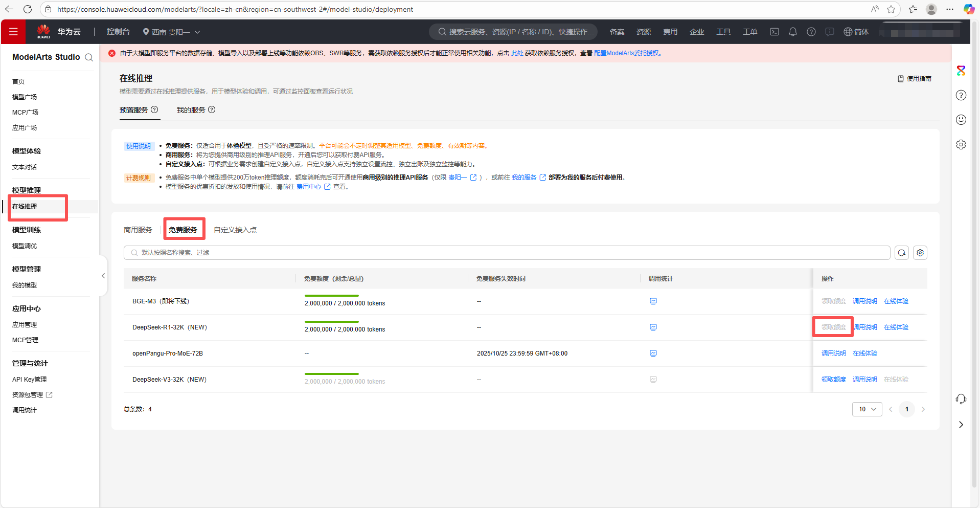
Task: Click help icon beside 预置服务 tab
Action: point(154,109)
